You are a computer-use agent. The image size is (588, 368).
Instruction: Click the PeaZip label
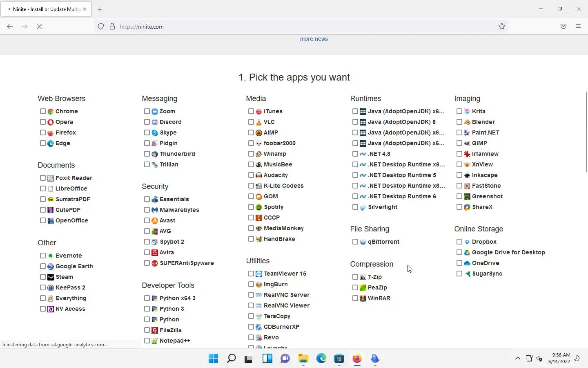(377, 287)
